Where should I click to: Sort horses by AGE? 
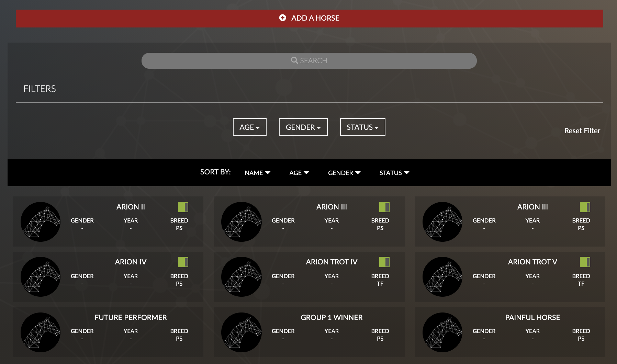click(x=299, y=173)
